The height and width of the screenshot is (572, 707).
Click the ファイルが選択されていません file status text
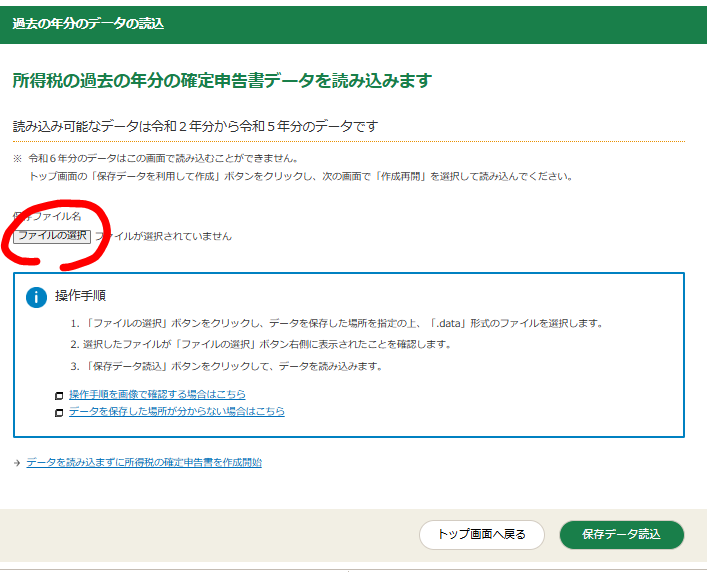click(x=164, y=236)
